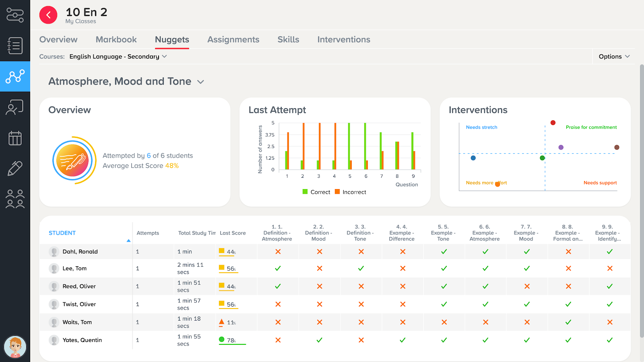Open student Yates, Quentin row
This screenshot has width=644, height=362.
pyautogui.click(x=82, y=340)
